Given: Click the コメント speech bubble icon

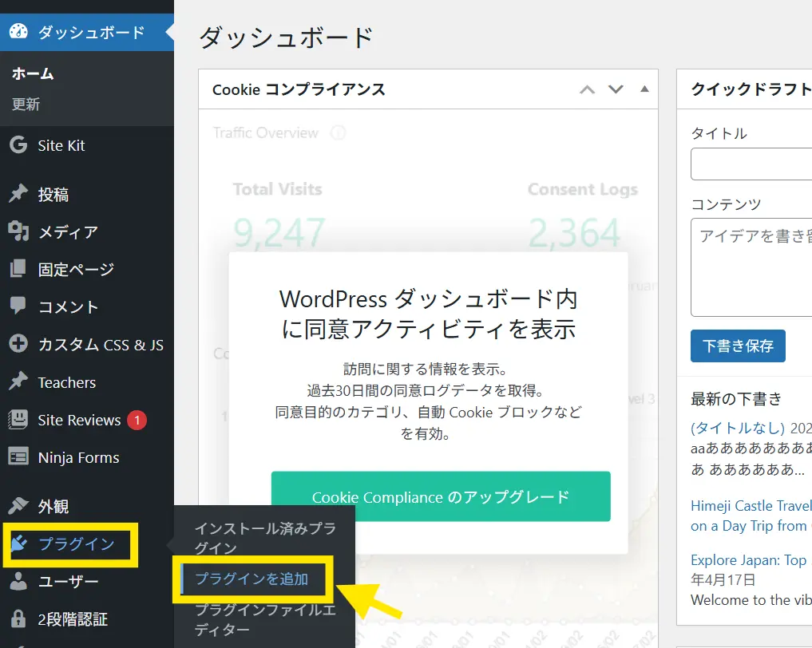Looking at the screenshot, I should (18, 306).
